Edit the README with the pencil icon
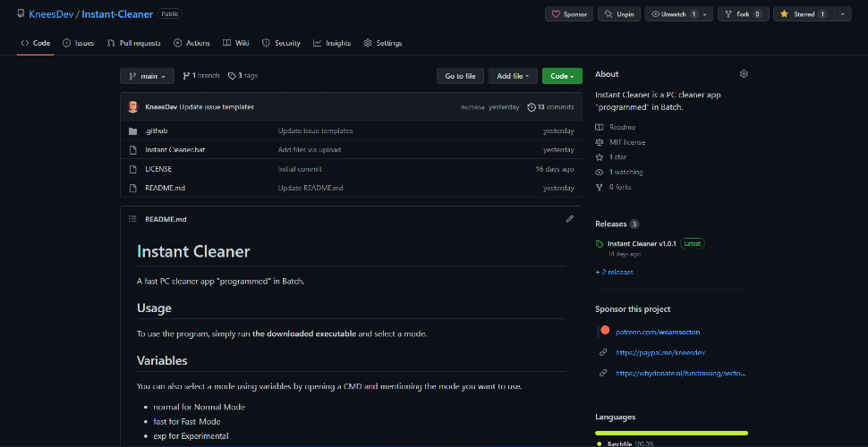 pyautogui.click(x=570, y=219)
